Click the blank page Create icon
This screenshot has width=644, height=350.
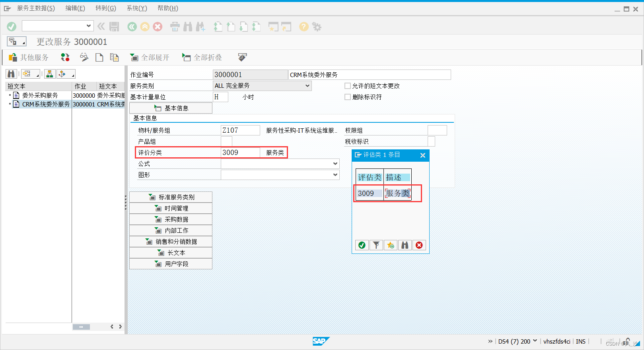pyautogui.click(x=99, y=58)
